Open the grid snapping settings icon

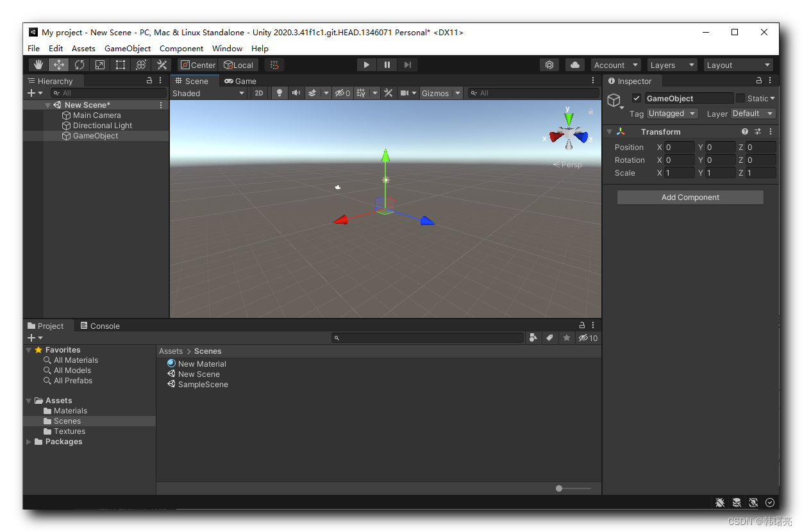(274, 64)
